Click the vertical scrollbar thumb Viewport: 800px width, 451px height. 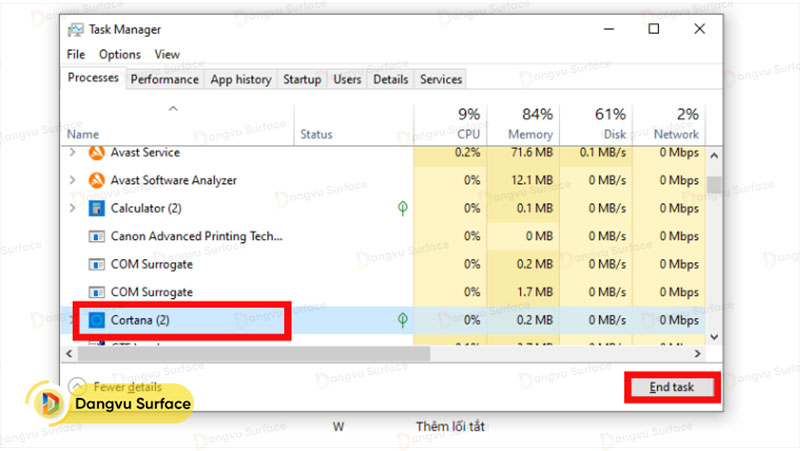tap(714, 184)
